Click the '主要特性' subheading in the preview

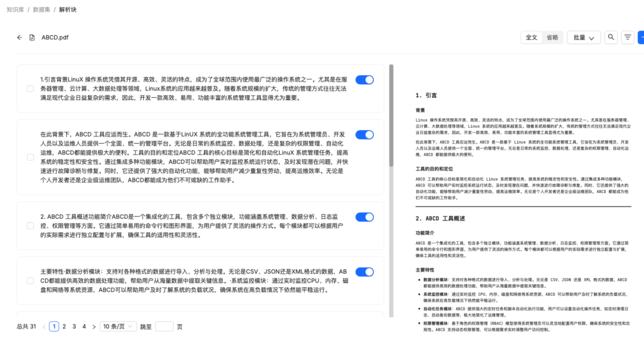425,270
